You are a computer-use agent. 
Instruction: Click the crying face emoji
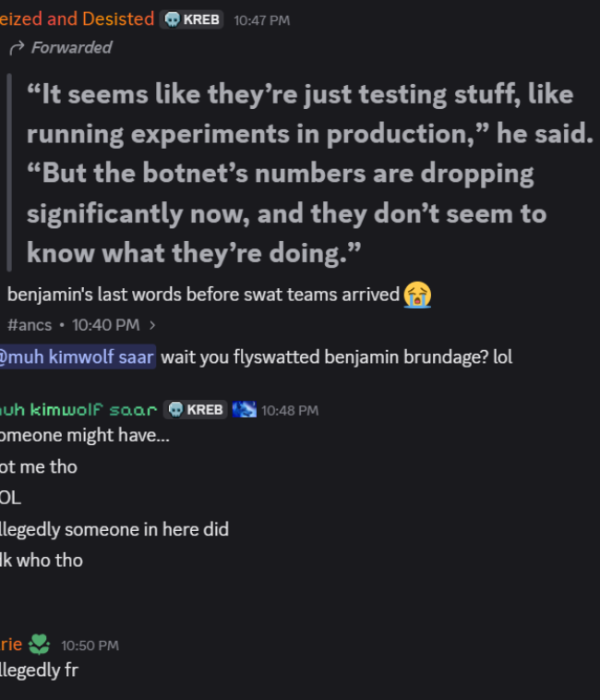click(418, 294)
